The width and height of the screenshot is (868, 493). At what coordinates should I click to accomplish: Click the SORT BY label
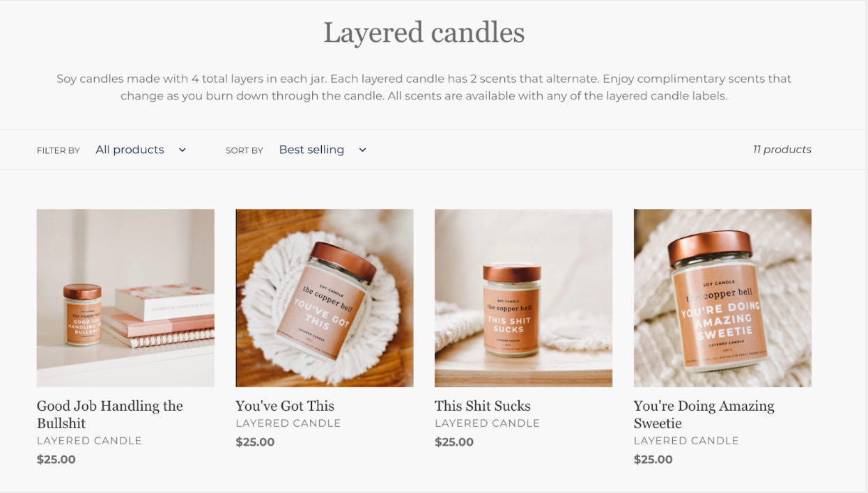pyautogui.click(x=245, y=150)
